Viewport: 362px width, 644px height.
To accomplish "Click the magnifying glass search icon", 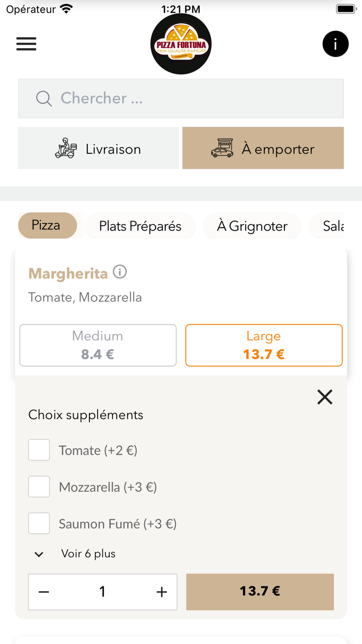I will pyautogui.click(x=43, y=98).
